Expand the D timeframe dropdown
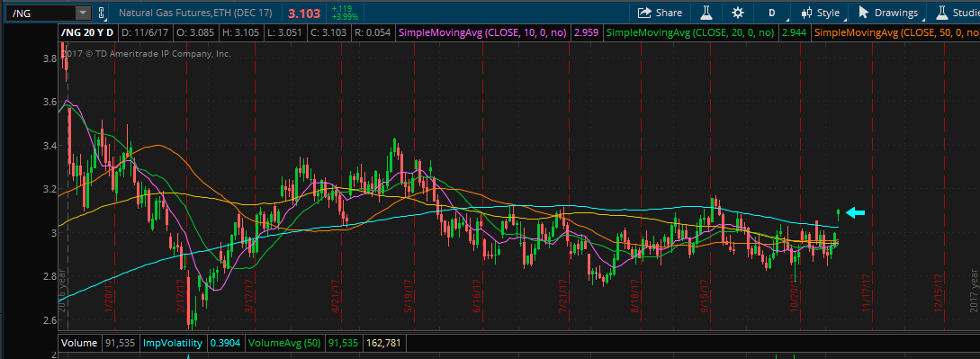Image resolution: width=980 pixels, height=359 pixels. click(775, 13)
